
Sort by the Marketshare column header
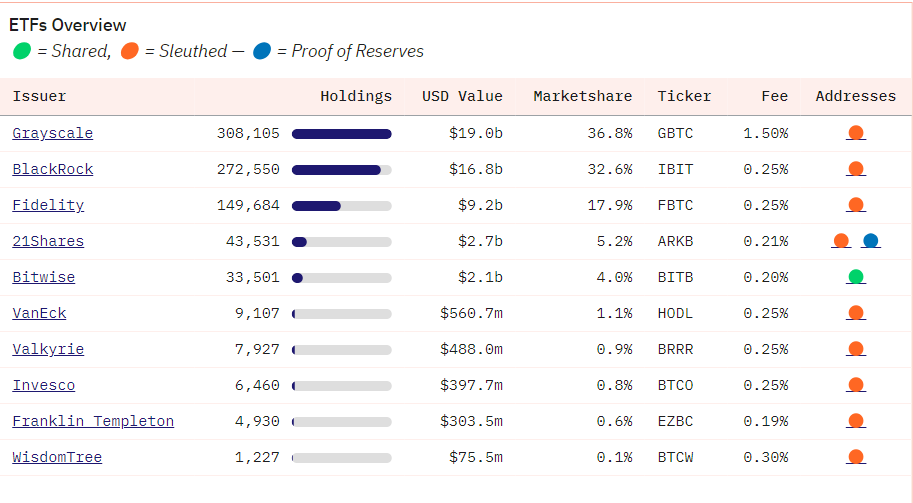[582, 96]
